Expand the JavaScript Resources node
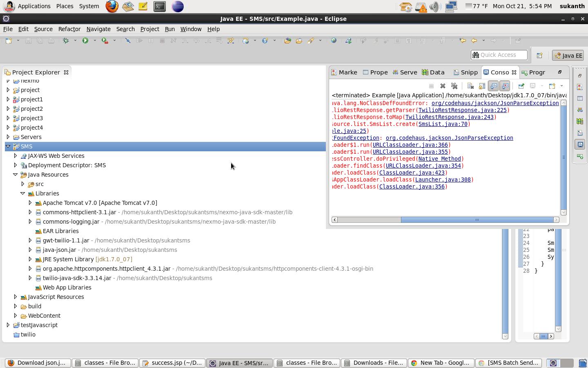Viewport: 588px width, 368px height. [x=16, y=297]
